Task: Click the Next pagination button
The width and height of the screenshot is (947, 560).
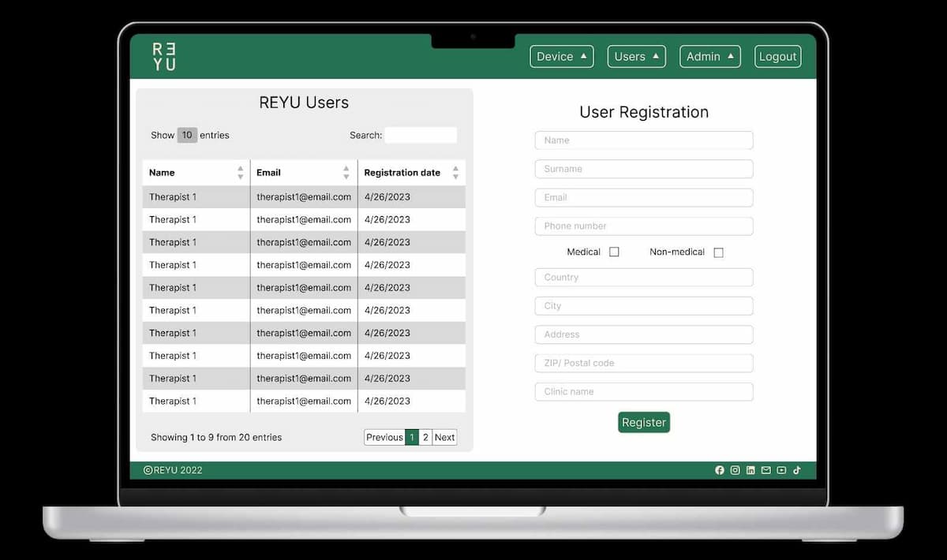Action: [x=444, y=437]
